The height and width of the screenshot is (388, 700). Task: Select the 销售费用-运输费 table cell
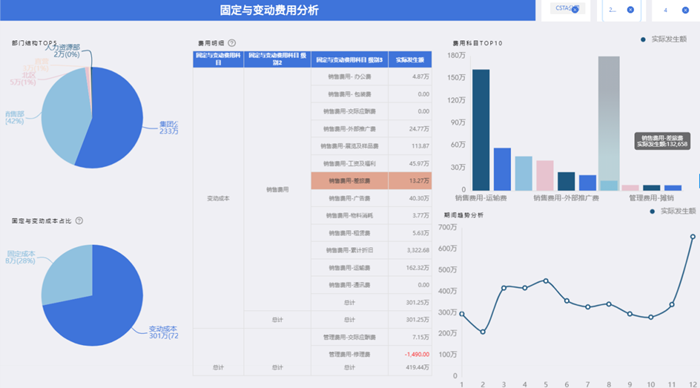click(350, 268)
